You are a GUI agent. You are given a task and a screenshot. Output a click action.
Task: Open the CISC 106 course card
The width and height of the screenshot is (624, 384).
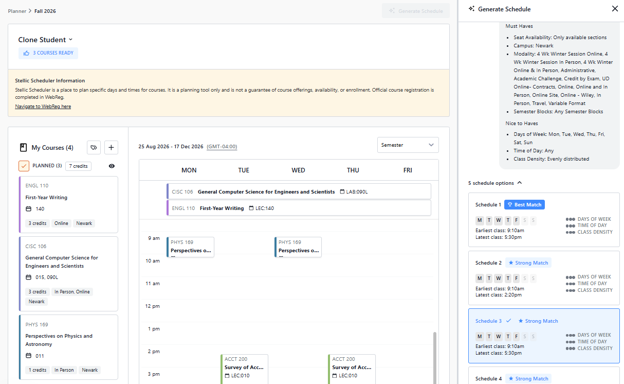(x=68, y=274)
